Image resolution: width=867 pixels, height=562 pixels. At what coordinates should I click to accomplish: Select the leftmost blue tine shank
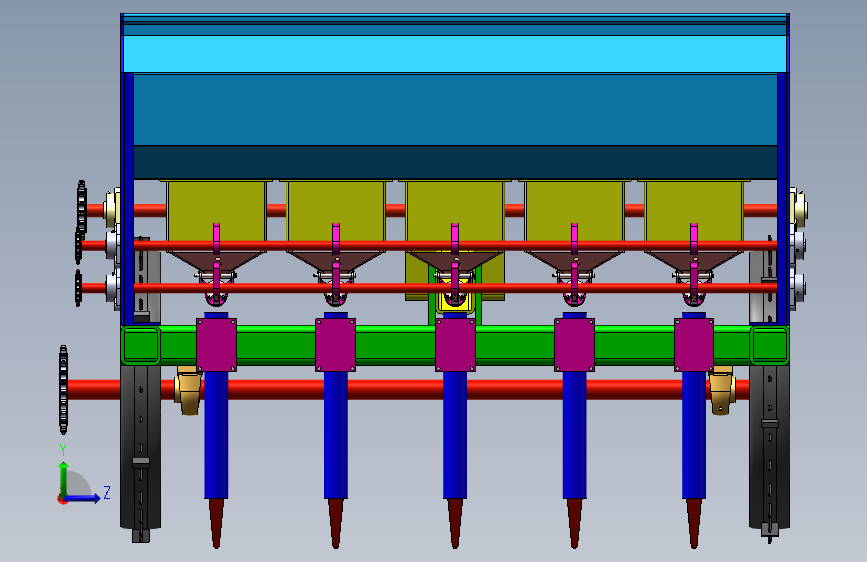(x=216, y=434)
